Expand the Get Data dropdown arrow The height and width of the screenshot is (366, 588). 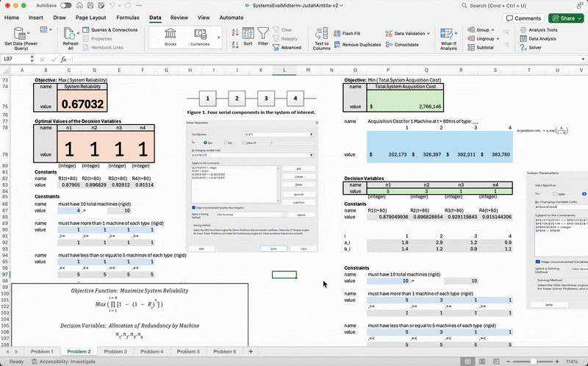pos(29,33)
